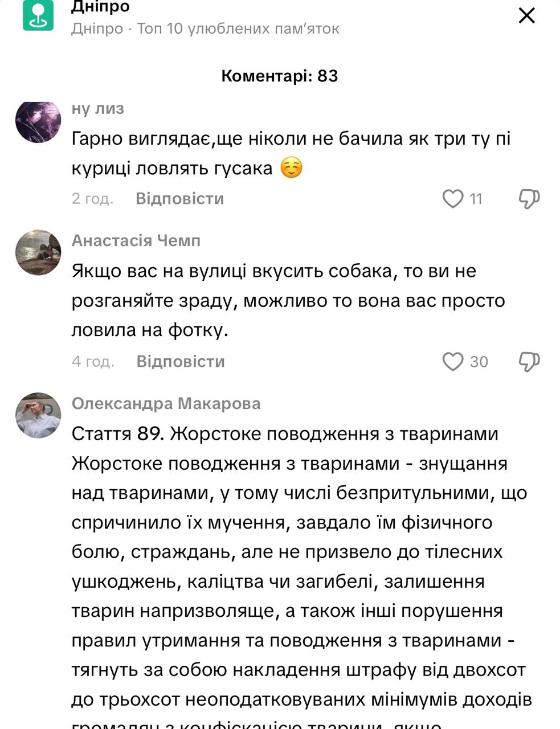Tap the green location pin icon
Viewport: 560px width, 729px height.
pyautogui.click(x=38, y=15)
